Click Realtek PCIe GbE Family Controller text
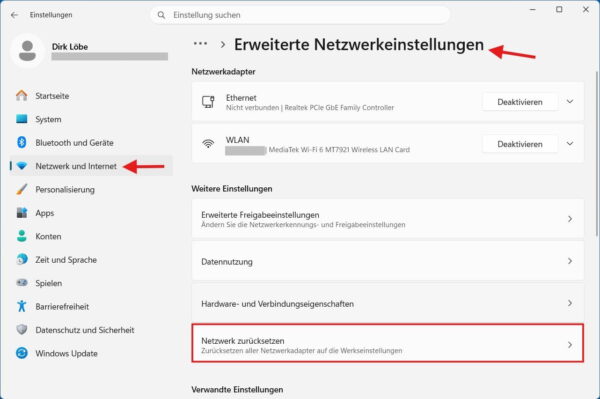This screenshot has height=399, width=600. (339, 108)
